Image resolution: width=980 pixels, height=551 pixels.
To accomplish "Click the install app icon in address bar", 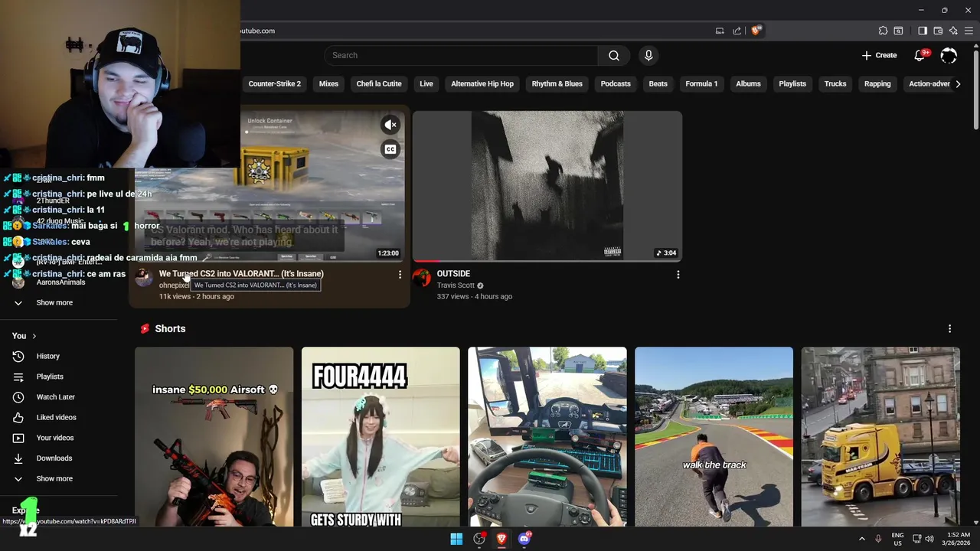I will (x=720, y=31).
